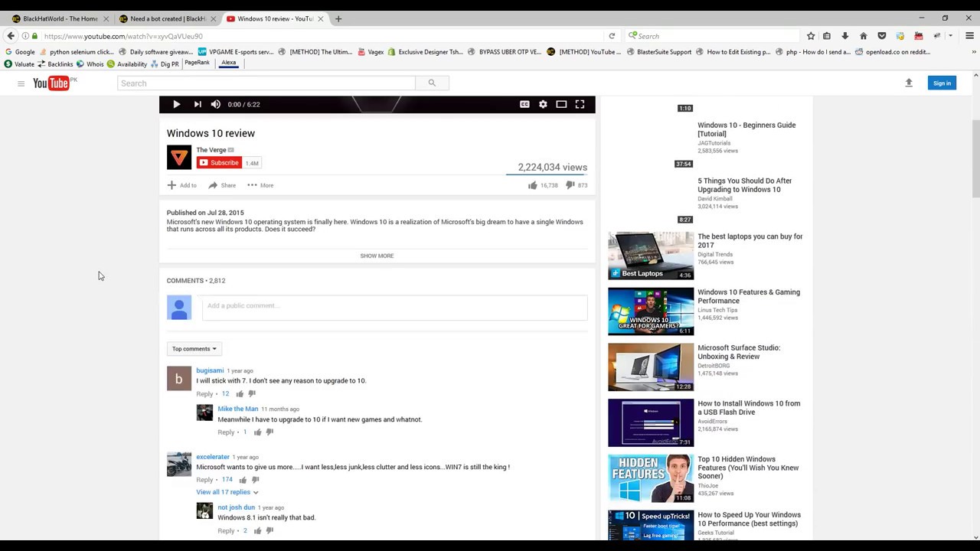Click the YouTube search magnifier button
980x551 pixels.
click(x=432, y=83)
